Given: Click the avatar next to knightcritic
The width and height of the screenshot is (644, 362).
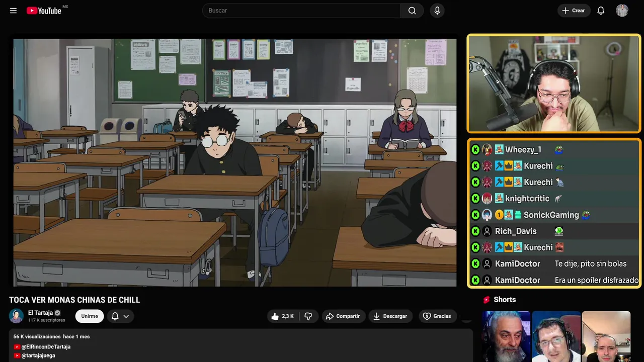Looking at the screenshot, I should click(x=487, y=199).
